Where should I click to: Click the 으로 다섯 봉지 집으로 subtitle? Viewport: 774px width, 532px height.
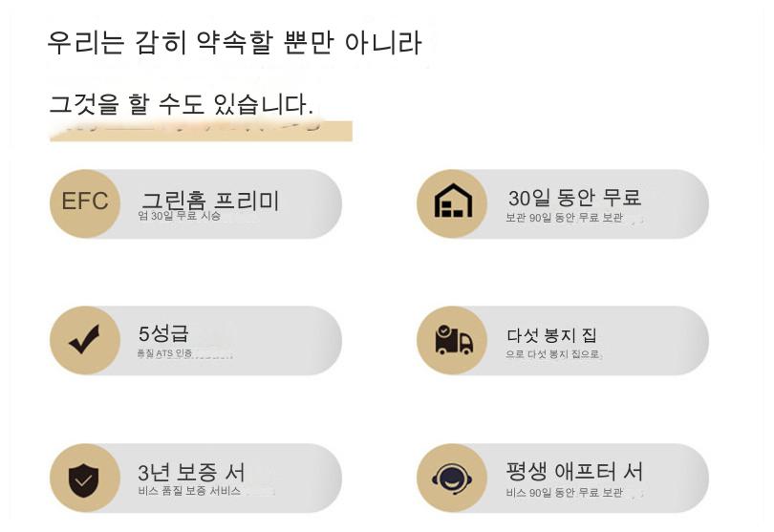553,354
